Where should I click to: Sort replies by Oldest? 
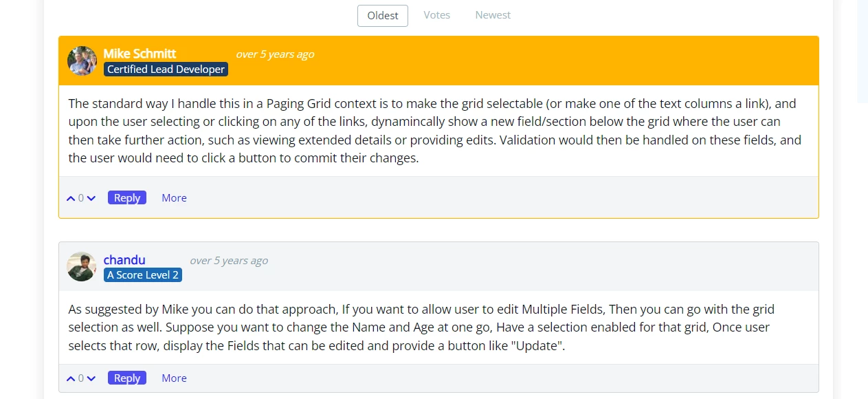point(383,15)
